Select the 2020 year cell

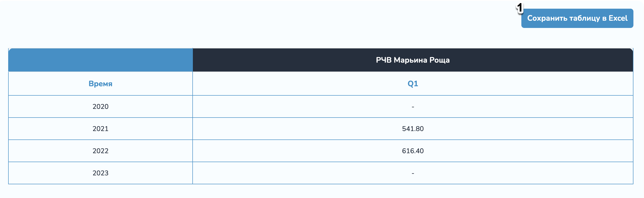tap(101, 107)
